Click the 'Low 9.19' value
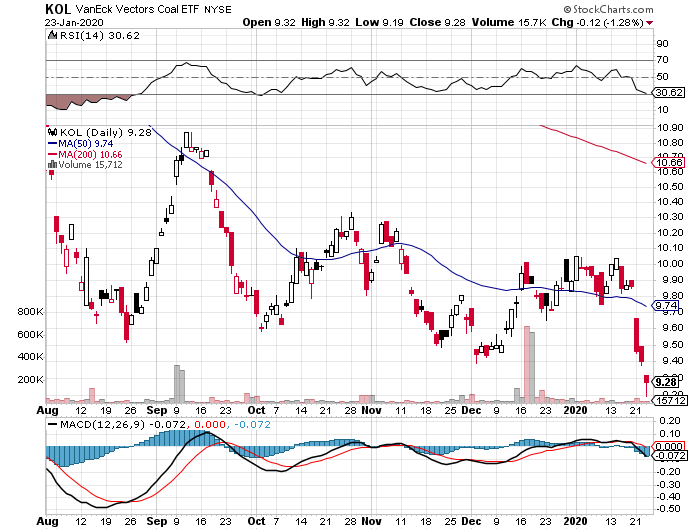Screen dimensions: 700x530 379,22
